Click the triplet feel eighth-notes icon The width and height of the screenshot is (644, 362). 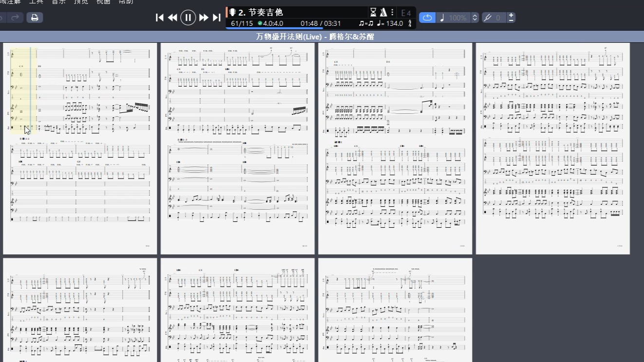pyautogui.click(x=366, y=23)
